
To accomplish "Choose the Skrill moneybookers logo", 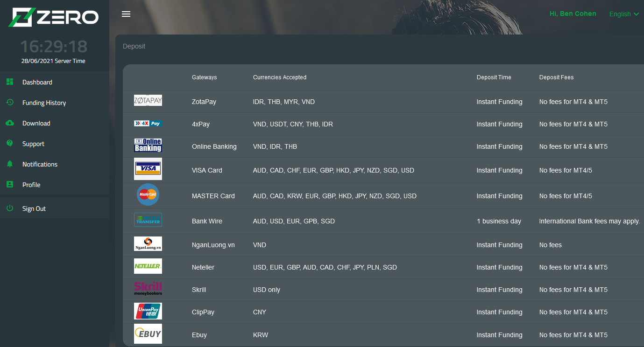I will click(x=148, y=288).
